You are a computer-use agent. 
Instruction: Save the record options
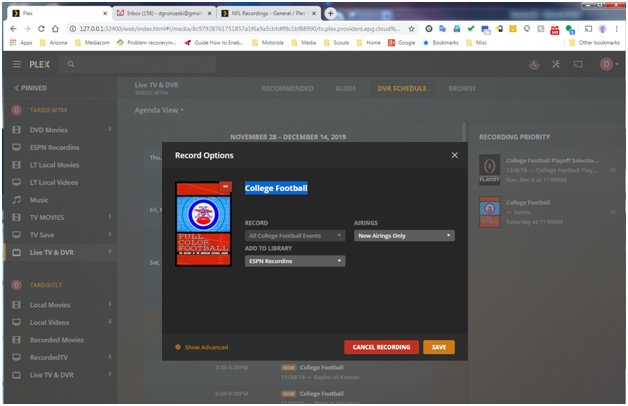[x=439, y=347]
